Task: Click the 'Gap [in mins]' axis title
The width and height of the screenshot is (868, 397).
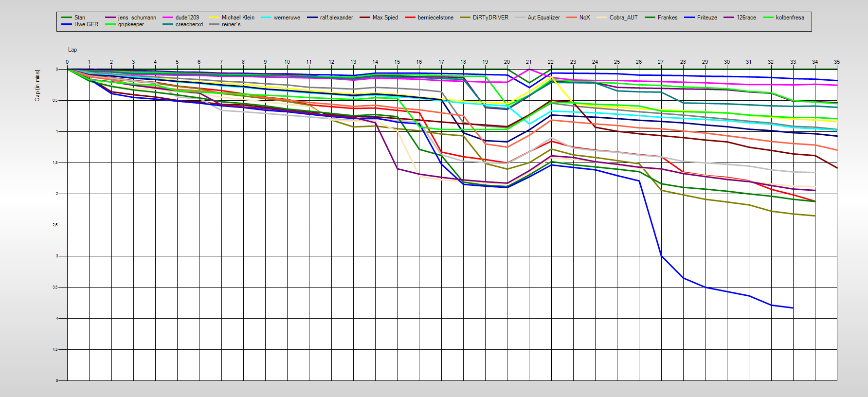Action: (x=37, y=86)
